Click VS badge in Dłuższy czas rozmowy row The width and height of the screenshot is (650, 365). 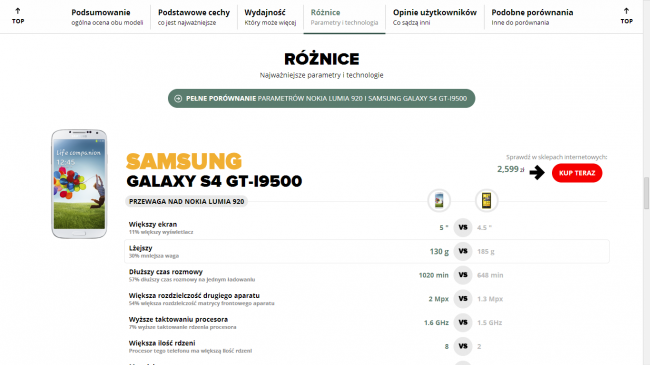tap(463, 275)
